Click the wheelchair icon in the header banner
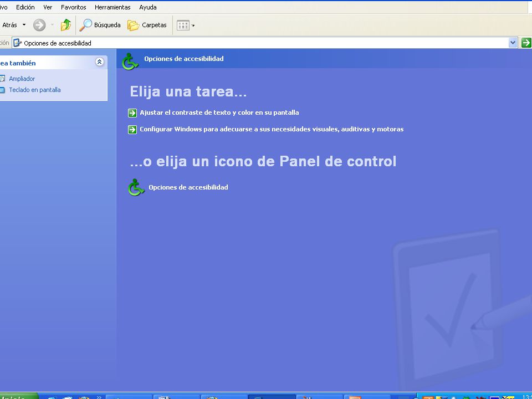The height and width of the screenshot is (399, 532). [130, 62]
